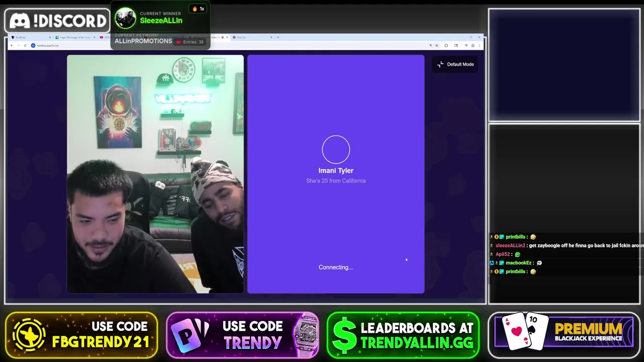Click the browser Forward arrow
644x362 pixels.
click(18, 45)
